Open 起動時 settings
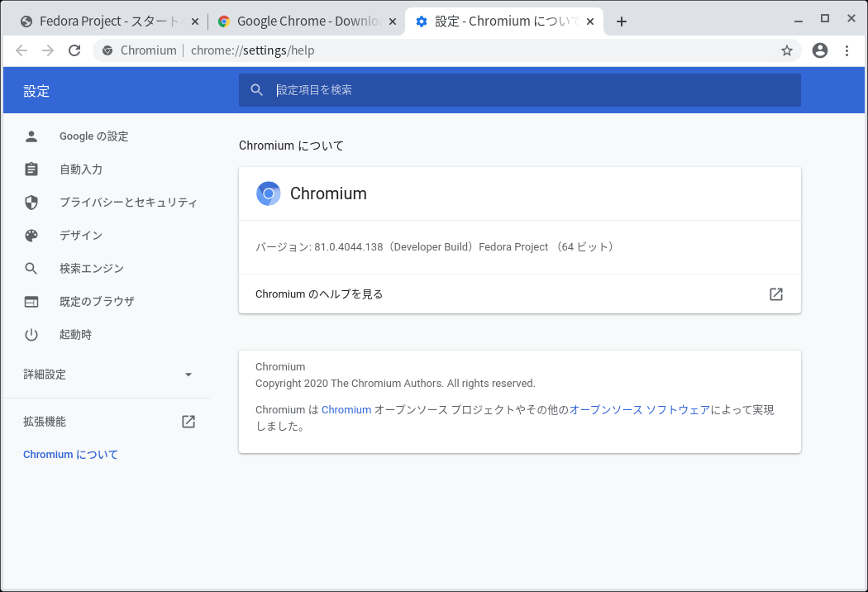 76,335
